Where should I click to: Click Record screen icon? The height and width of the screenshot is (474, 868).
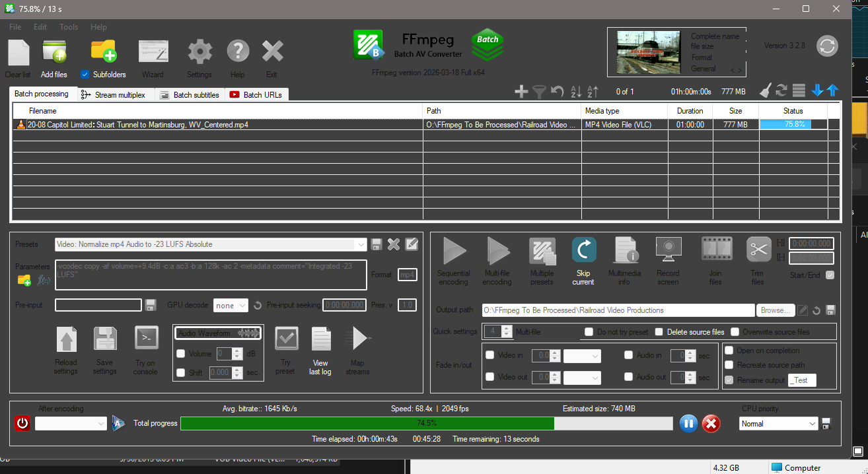tap(668, 251)
